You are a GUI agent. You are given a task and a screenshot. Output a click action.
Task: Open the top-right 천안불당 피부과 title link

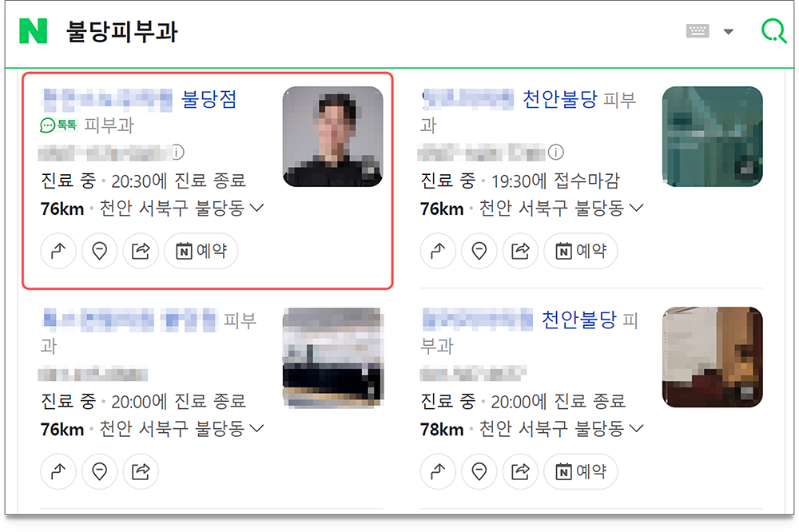[559, 99]
